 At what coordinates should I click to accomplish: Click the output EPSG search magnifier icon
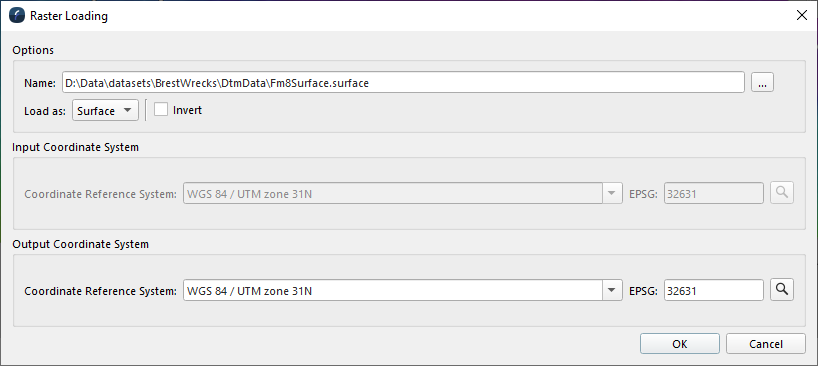[x=781, y=290]
